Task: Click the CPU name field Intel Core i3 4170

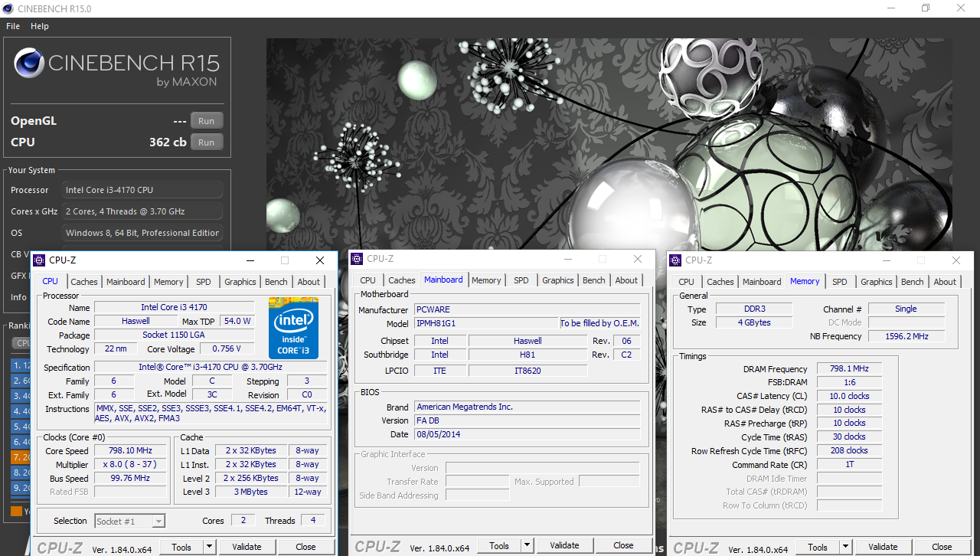Action: (x=174, y=308)
